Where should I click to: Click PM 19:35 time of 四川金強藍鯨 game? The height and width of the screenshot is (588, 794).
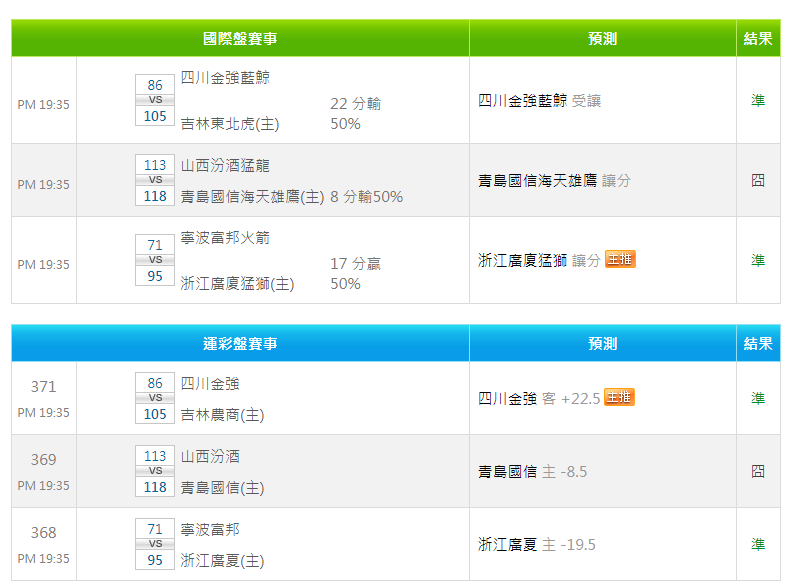point(44,105)
